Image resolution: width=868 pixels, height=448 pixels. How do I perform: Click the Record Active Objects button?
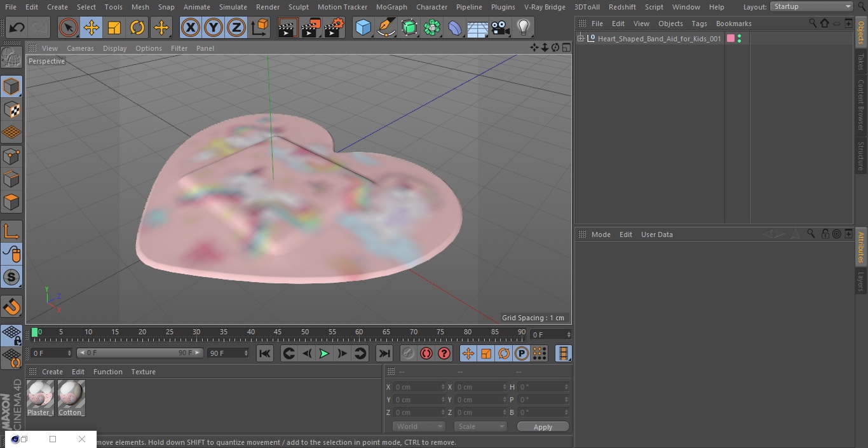pyautogui.click(x=408, y=353)
